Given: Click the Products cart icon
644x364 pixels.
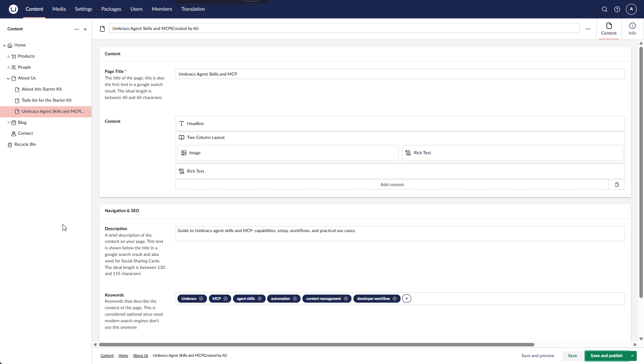Looking at the screenshot, I should pos(14,56).
